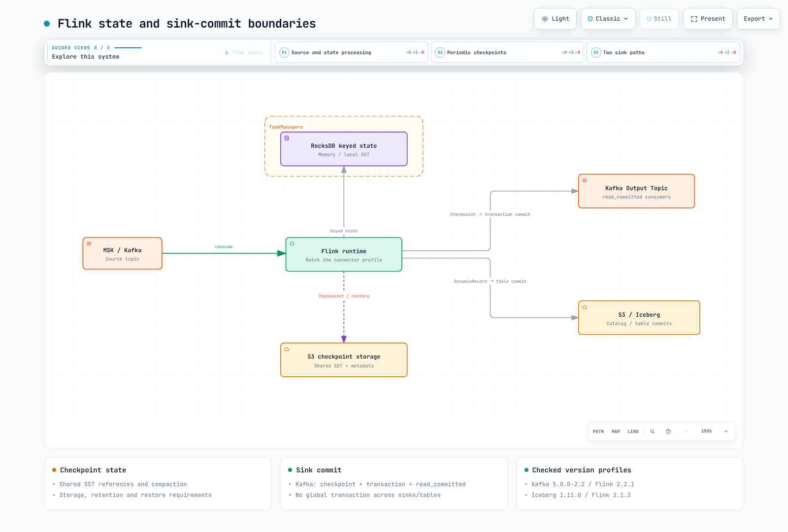The width and height of the screenshot is (788, 532).
Task: Open guided view 03 Two sink paths
Action: tap(663, 52)
